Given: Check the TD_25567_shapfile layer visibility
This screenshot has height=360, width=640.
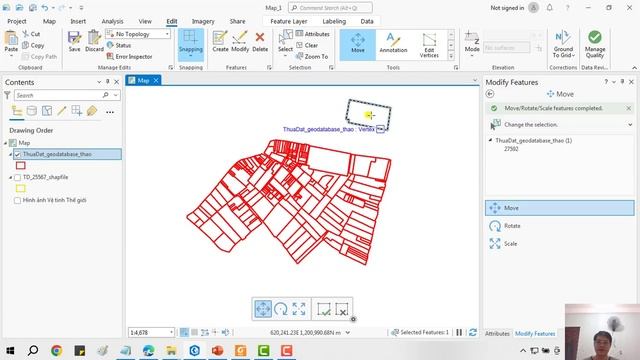Looking at the screenshot, I should (x=18, y=177).
